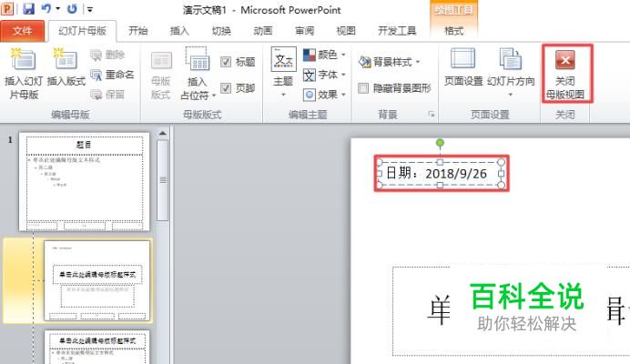Switch to Animations (动画) tab
The image size is (630, 364).
click(263, 31)
